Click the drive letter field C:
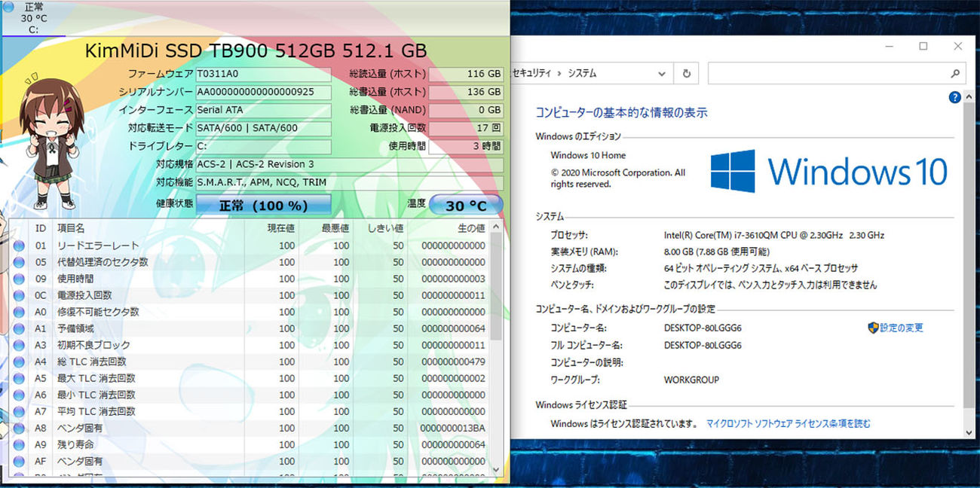 click(x=263, y=146)
